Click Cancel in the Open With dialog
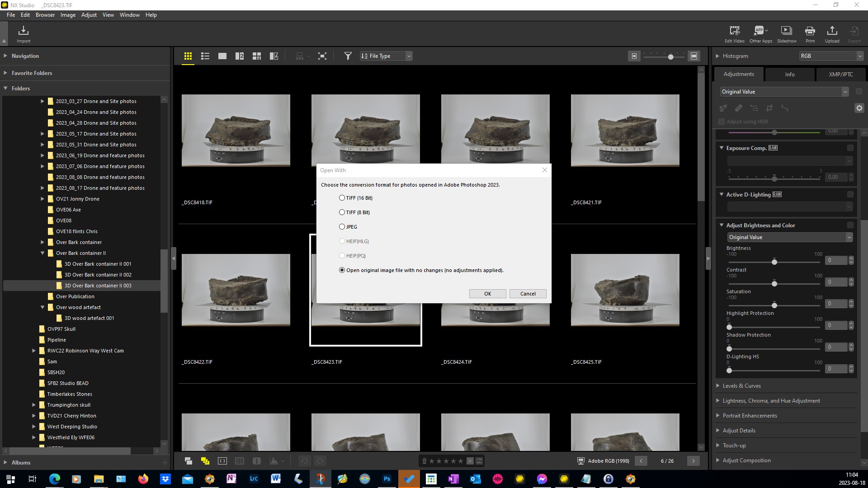This screenshot has width=868, height=488. [528, 294]
